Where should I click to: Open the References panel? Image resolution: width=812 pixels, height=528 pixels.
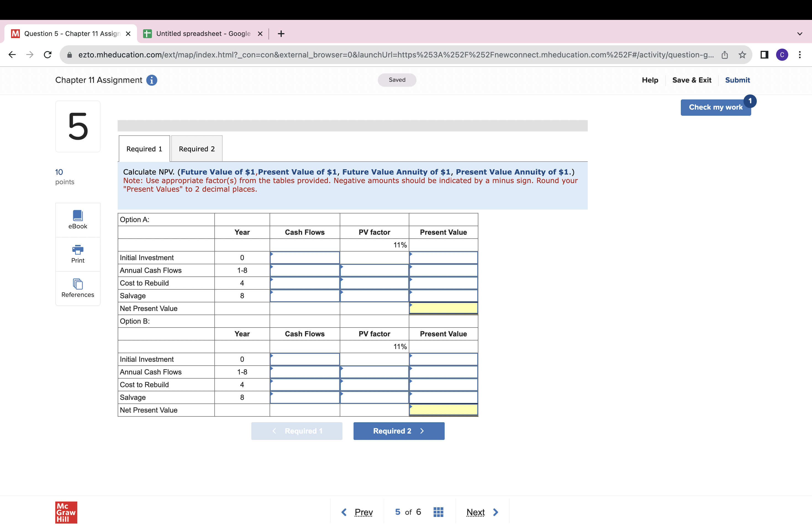(x=77, y=288)
